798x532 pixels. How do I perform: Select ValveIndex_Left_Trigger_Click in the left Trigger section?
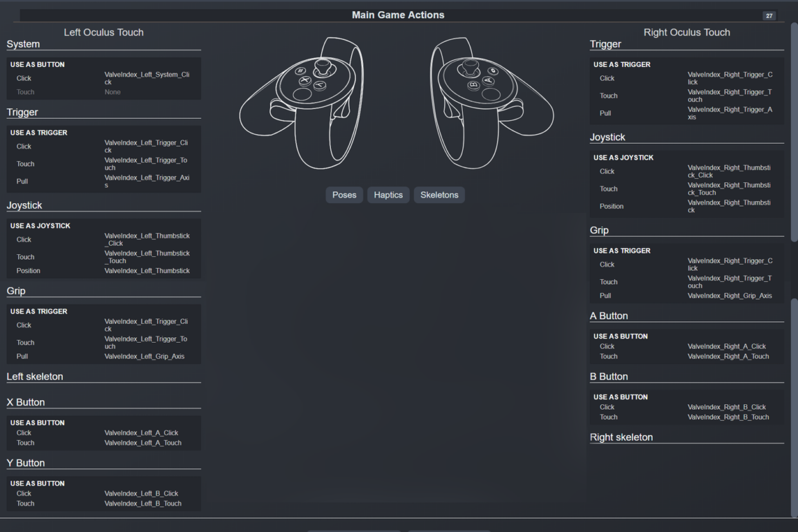[146, 146]
